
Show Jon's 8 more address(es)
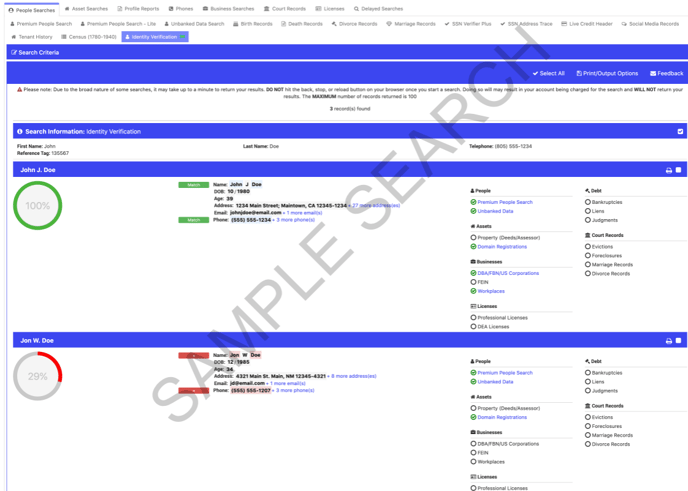coord(353,376)
